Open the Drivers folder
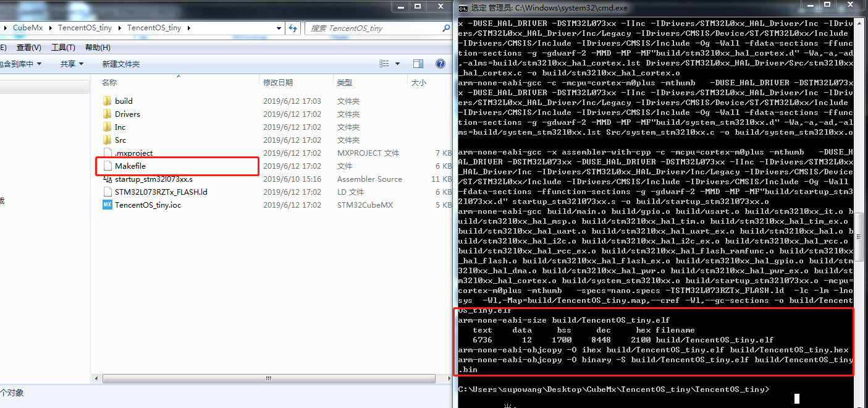 pyautogui.click(x=127, y=114)
